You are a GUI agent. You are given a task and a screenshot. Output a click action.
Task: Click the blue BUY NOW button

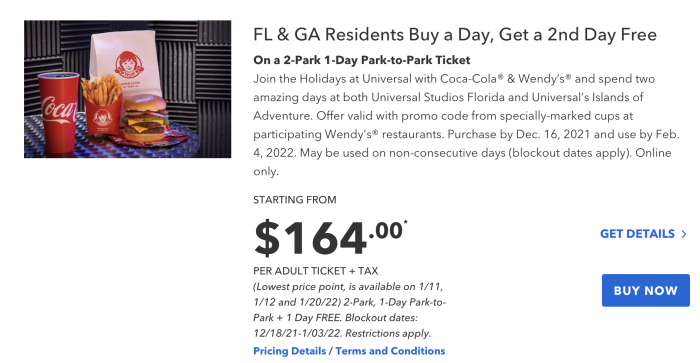[x=646, y=290]
